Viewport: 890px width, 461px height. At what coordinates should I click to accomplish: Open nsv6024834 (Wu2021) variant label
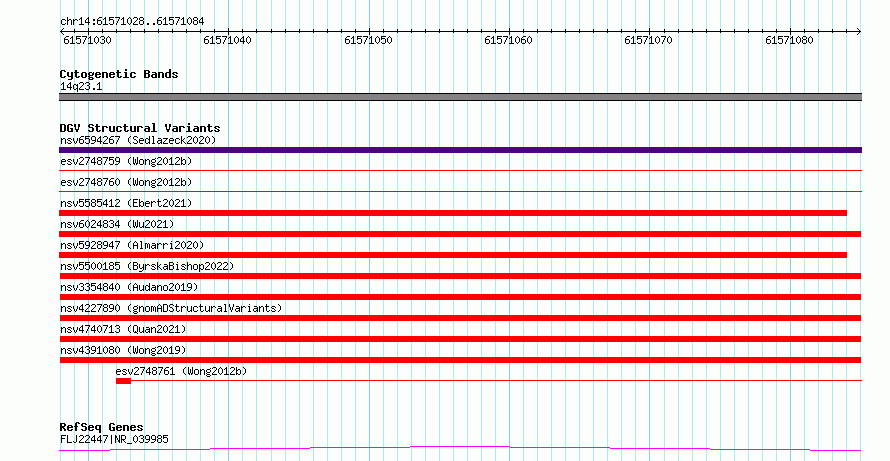(117, 224)
